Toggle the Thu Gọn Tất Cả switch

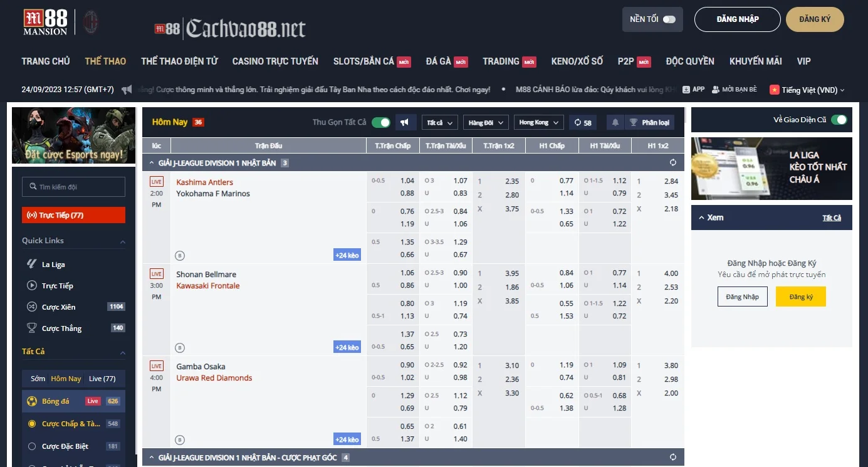pyautogui.click(x=380, y=122)
